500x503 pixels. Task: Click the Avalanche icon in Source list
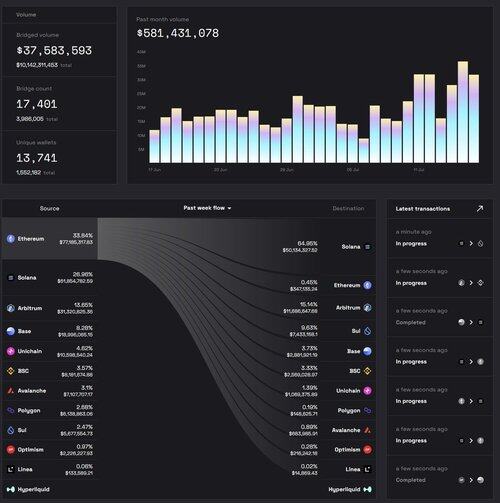(11, 390)
